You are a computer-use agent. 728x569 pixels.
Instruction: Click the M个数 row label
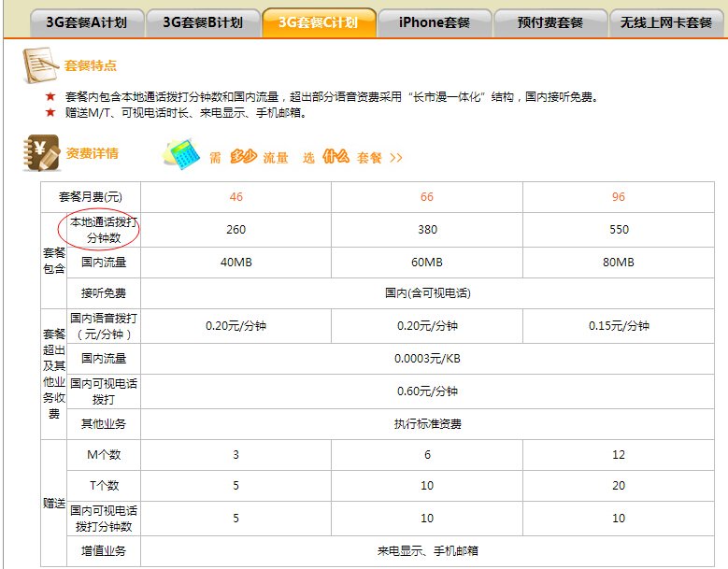pos(104,455)
